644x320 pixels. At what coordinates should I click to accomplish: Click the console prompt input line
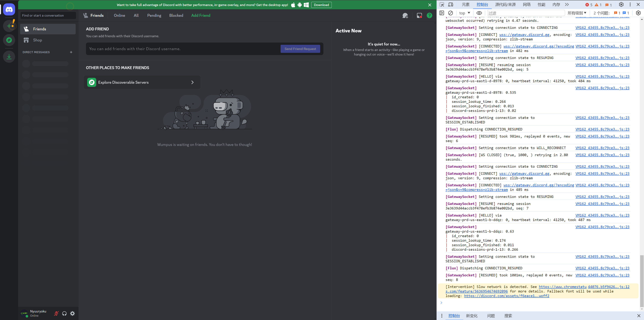[538, 303]
